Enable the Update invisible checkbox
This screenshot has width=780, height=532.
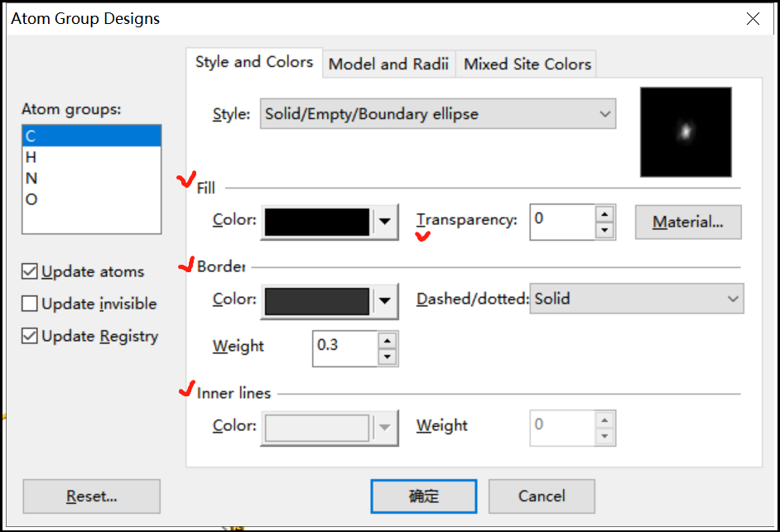click(30, 304)
